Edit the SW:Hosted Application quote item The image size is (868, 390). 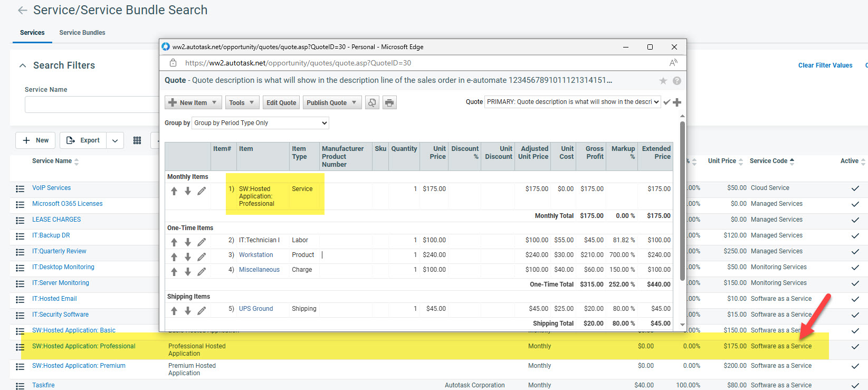pyautogui.click(x=202, y=191)
